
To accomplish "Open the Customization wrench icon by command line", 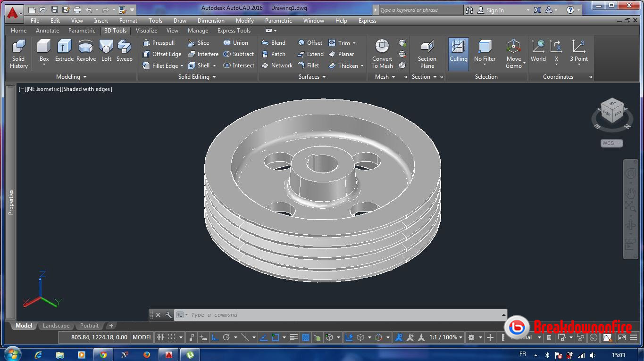I will coord(168,315).
